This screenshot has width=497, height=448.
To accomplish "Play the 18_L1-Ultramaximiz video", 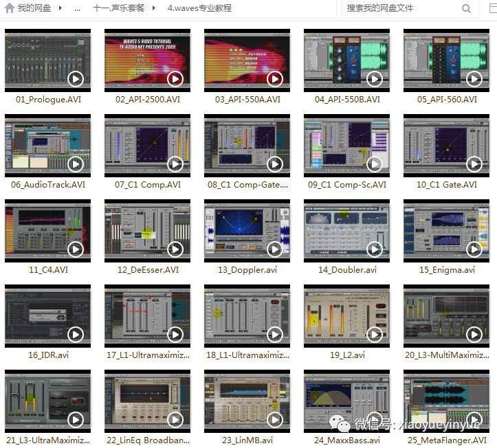I will tap(275, 335).
